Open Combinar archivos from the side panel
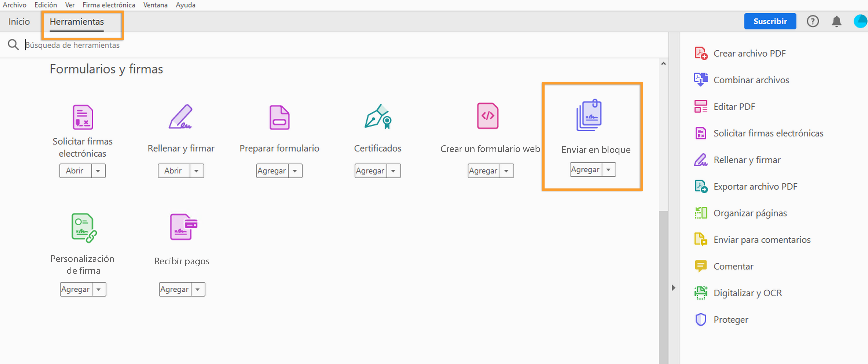868x364 pixels. (751, 80)
